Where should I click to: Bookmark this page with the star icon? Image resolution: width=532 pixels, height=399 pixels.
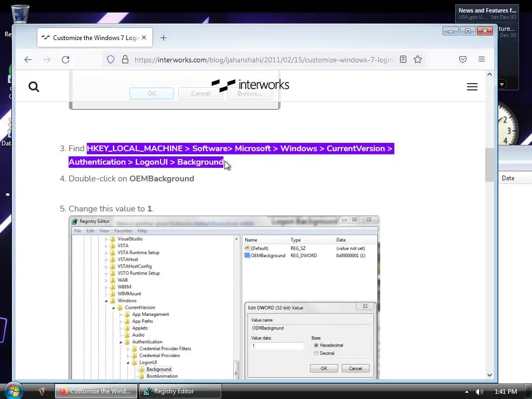[418, 59]
